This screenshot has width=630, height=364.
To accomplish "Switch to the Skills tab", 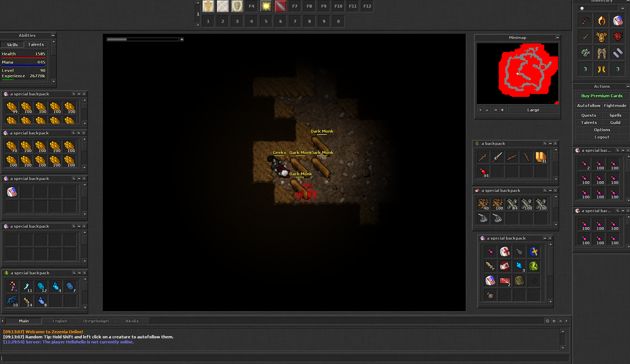I will pos(12,44).
